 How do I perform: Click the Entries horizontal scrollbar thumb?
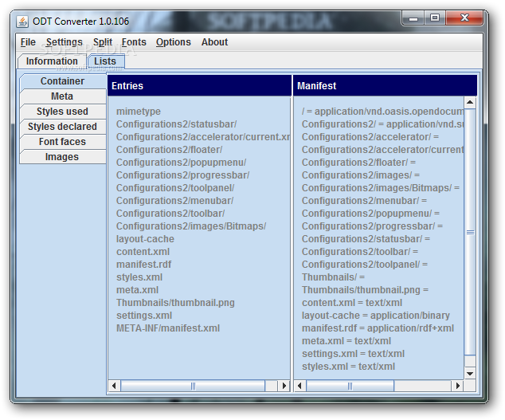click(x=193, y=386)
